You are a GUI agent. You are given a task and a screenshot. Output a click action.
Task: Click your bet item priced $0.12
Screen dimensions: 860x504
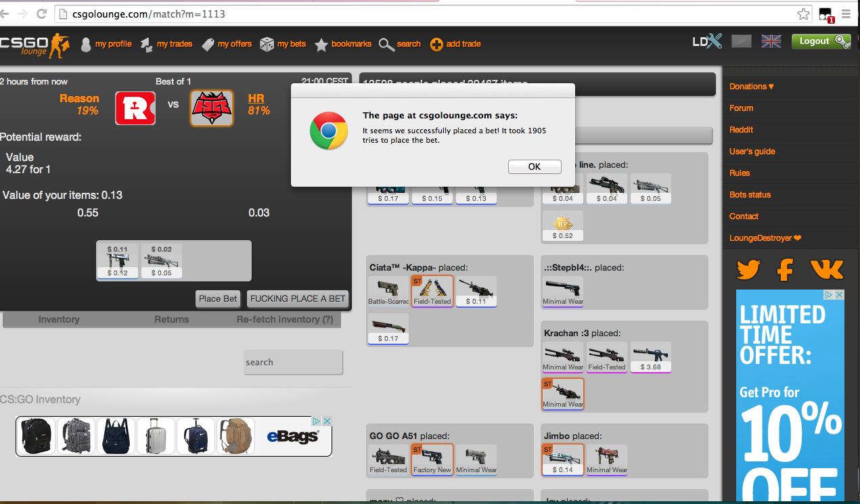point(118,261)
